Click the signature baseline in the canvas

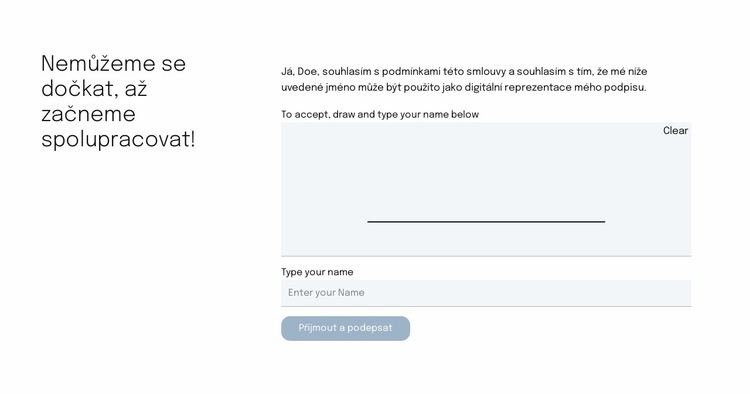(486, 222)
